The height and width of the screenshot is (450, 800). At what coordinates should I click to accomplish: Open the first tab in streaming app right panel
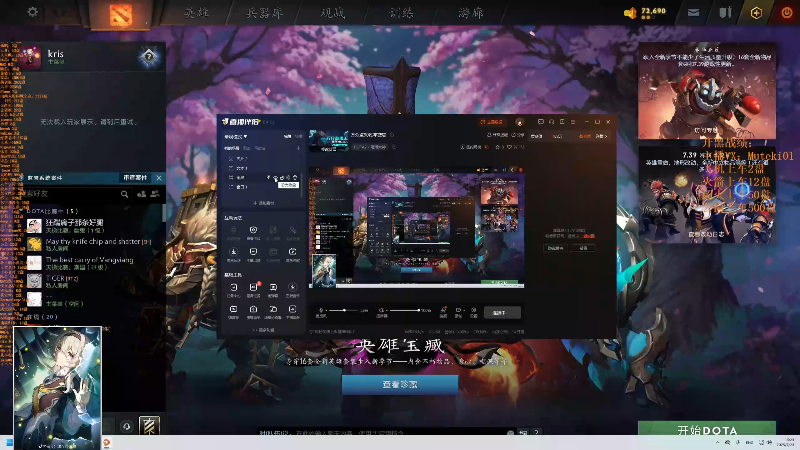[x=536, y=136]
